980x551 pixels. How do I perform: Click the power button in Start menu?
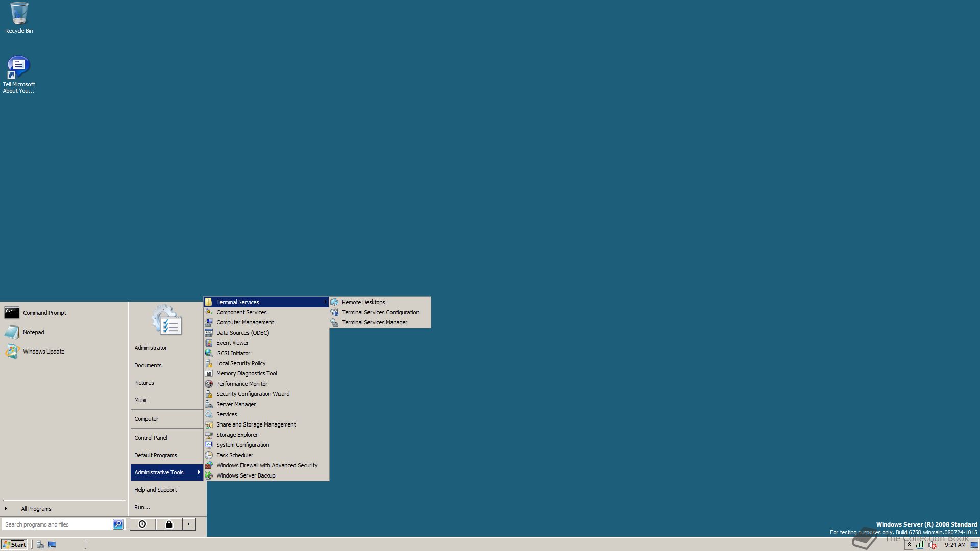click(142, 524)
